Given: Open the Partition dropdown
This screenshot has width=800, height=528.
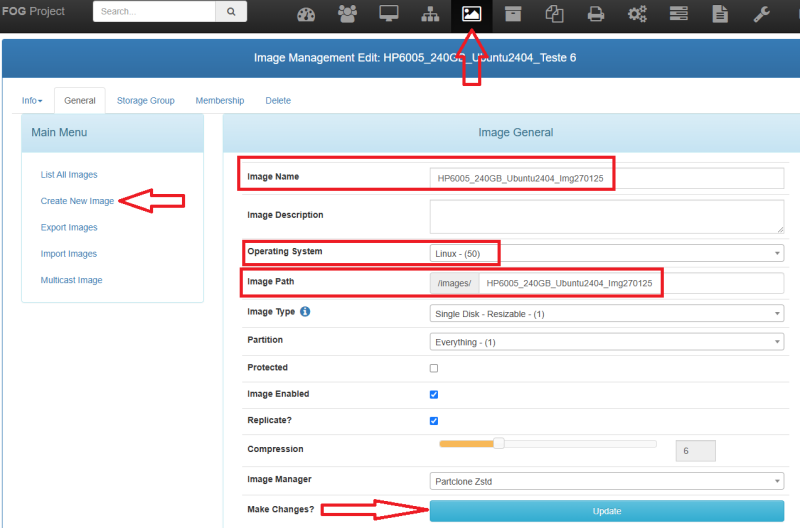Looking at the screenshot, I should (607, 342).
